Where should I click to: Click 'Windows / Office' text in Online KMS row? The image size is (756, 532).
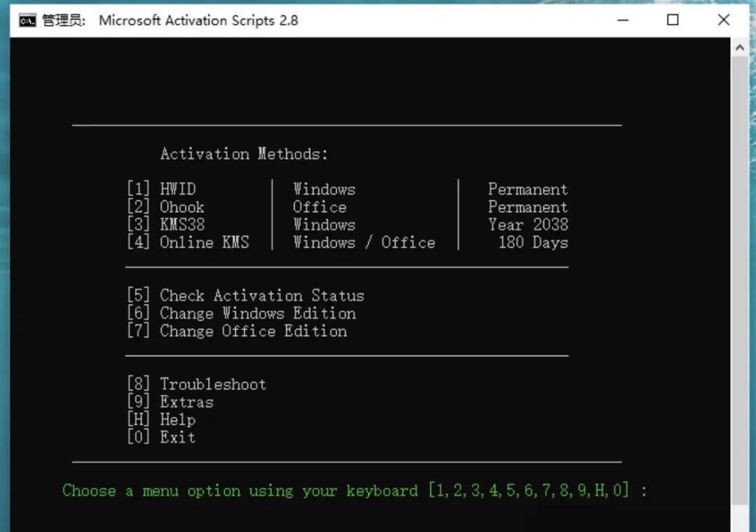coord(364,243)
